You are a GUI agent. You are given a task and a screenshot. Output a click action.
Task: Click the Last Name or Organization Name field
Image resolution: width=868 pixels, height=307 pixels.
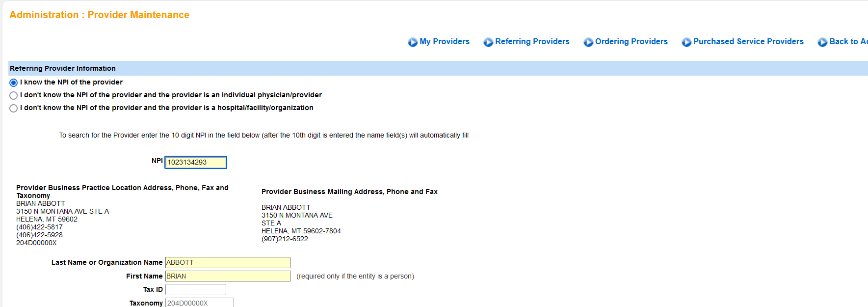pyautogui.click(x=228, y=263)
